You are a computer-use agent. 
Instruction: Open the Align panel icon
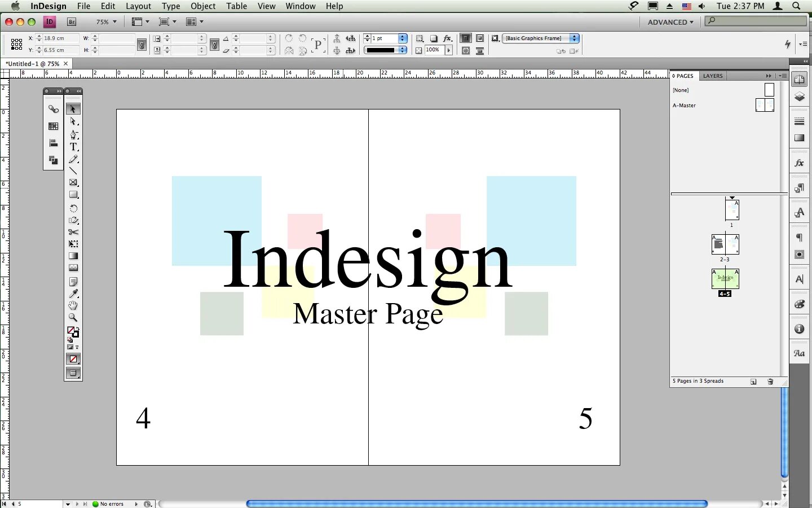click(54, 143)
